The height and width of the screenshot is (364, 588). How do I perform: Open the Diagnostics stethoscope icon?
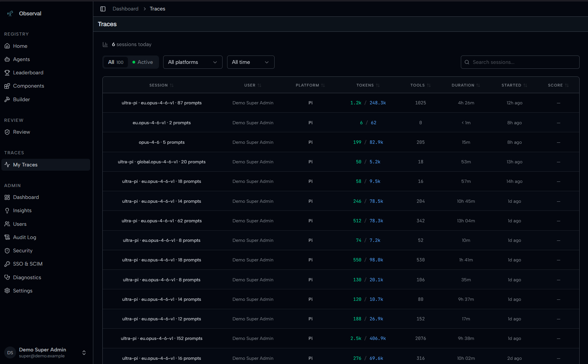(x=7, y=277)
